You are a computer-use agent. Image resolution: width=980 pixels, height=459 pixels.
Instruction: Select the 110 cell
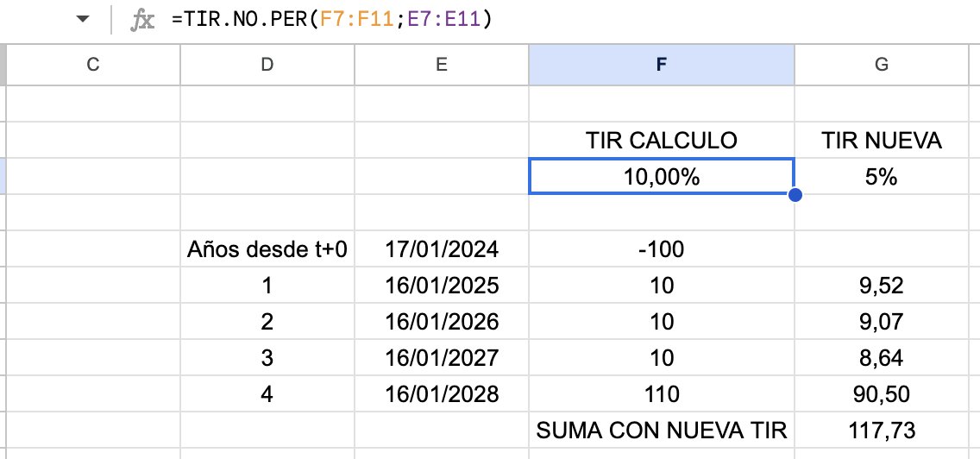tap(662, 394)
